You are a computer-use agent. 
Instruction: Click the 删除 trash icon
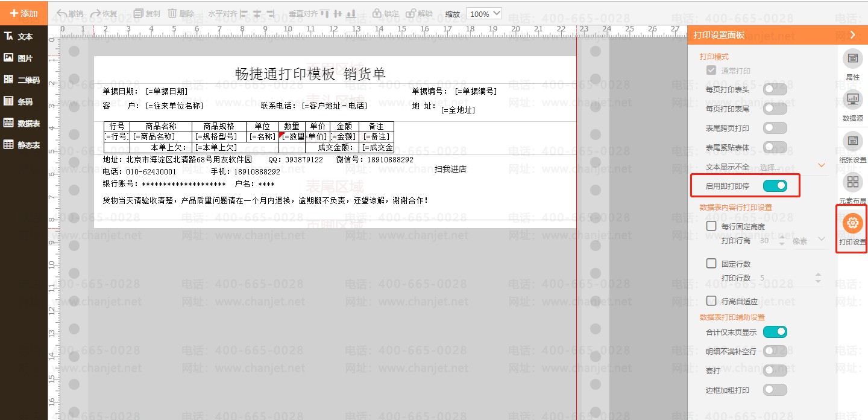172,13
